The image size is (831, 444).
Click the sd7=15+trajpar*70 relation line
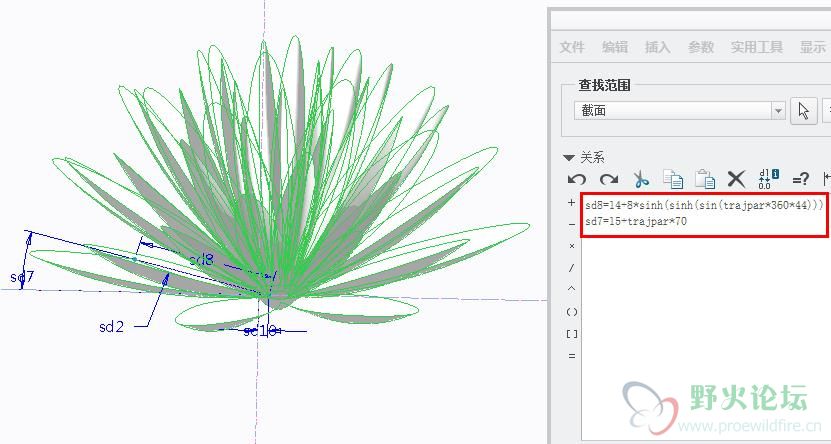[636, 221]
